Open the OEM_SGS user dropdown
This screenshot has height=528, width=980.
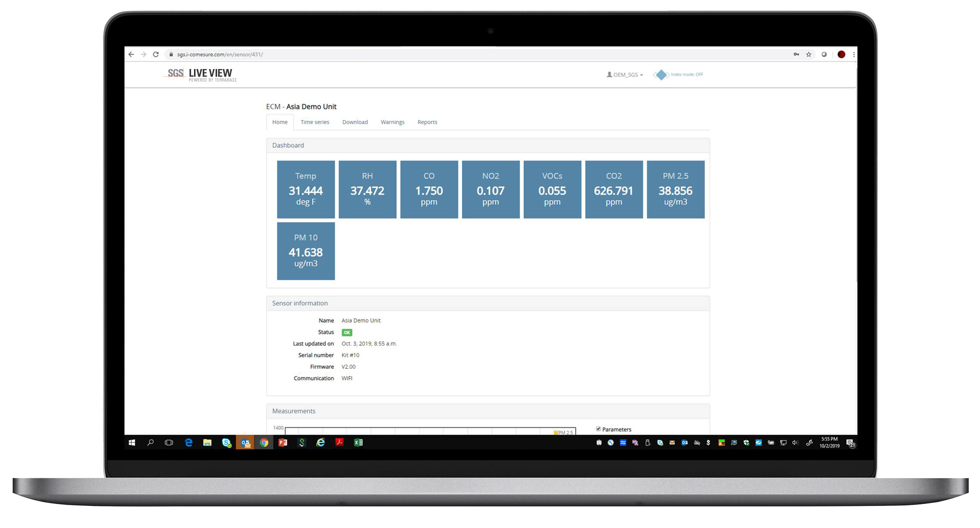pyautogui.click(x=625, y=75)
